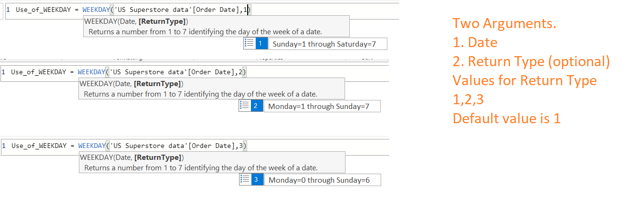644x216 pixels.
Task: Click the 'Monday=1 through Sunday=7' description box
Action: pos(322,106)
